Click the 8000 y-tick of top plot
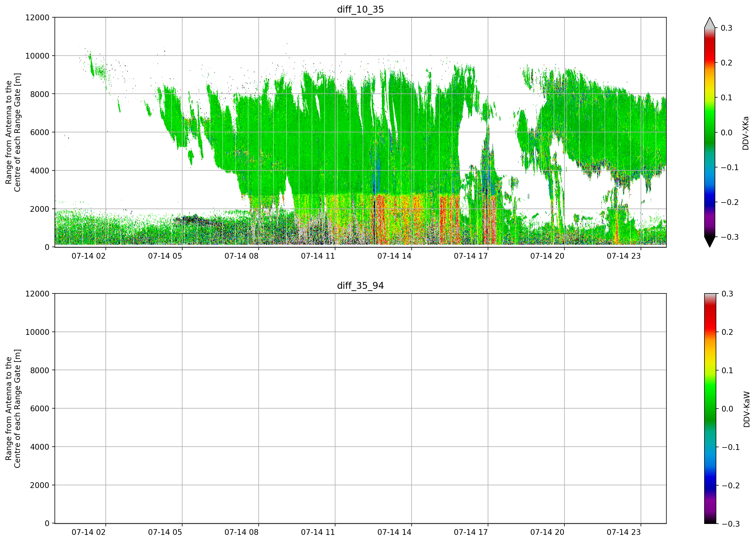Screen dimensions: 756x542 (40, 94)
